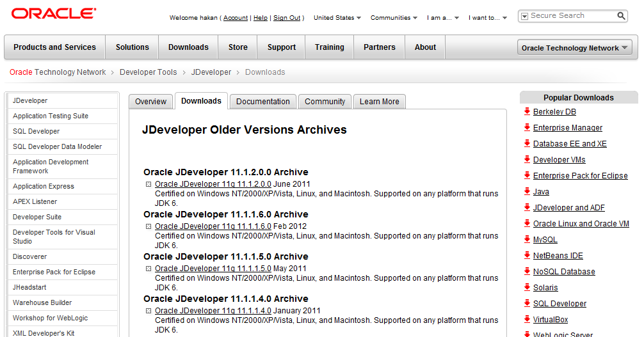The image size is (644, 337).
Task: Expand the JDeveloper 11.1.1.4.0 archive entry
Action: (x=149, y=311)
